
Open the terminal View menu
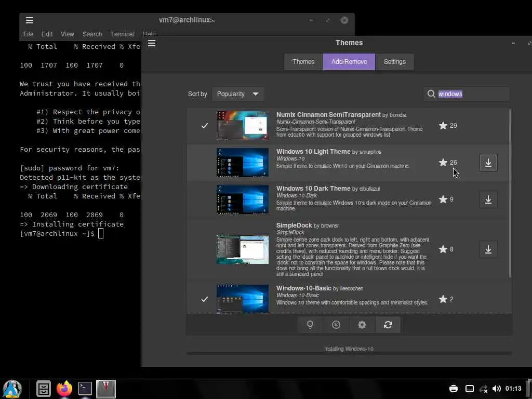(x=67, y=34)
